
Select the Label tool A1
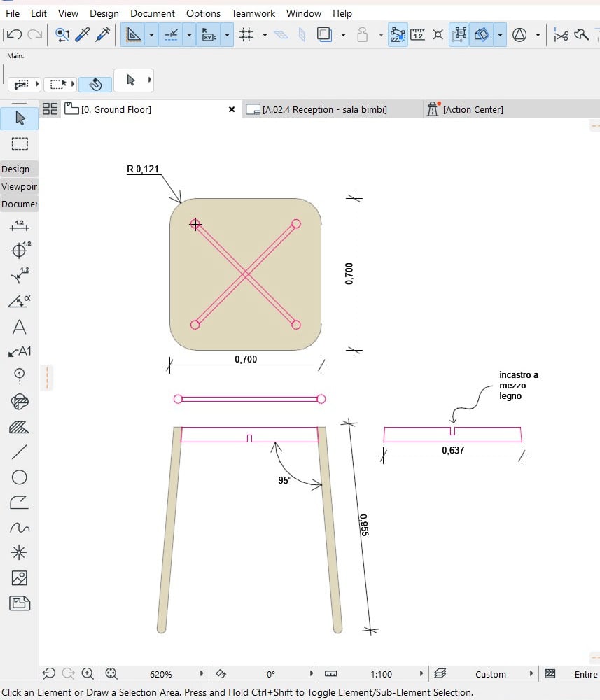[19, 352]
